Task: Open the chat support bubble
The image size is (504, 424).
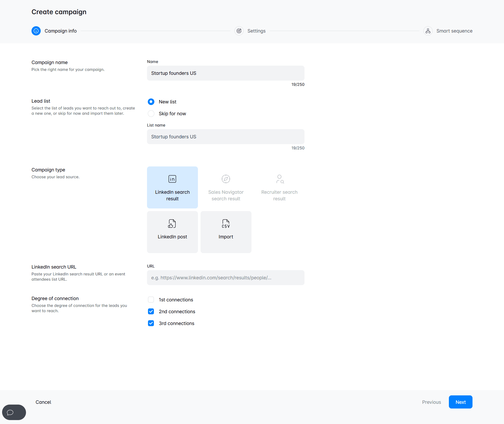Action: 14,412
